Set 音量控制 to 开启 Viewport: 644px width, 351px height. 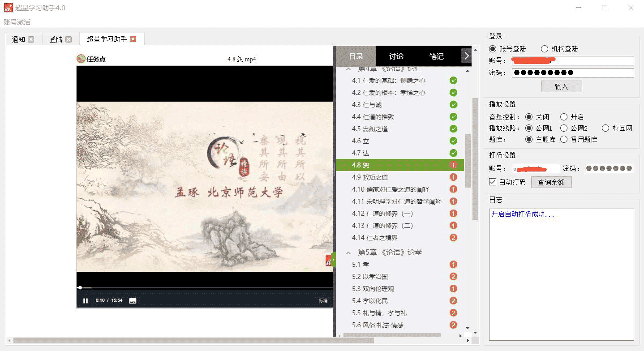pos(564,117)
